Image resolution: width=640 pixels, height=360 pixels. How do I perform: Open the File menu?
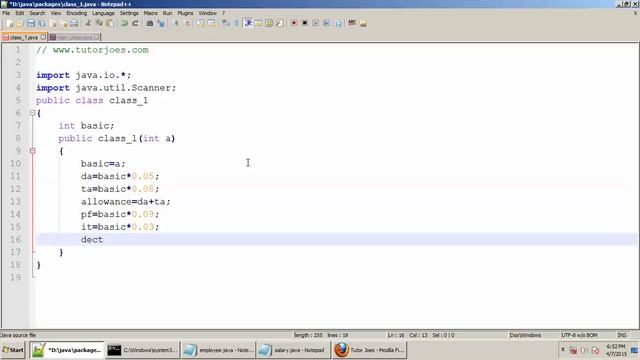tap(6, 13)
